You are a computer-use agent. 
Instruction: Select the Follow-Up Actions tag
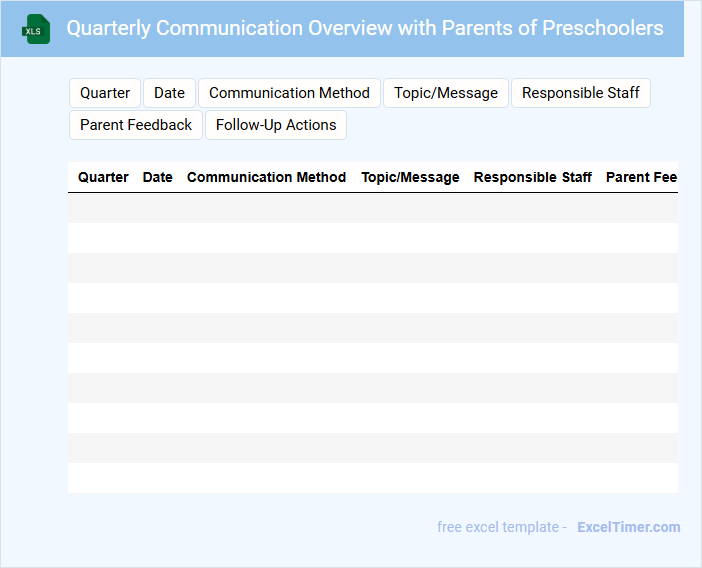[x=276, y=125]
